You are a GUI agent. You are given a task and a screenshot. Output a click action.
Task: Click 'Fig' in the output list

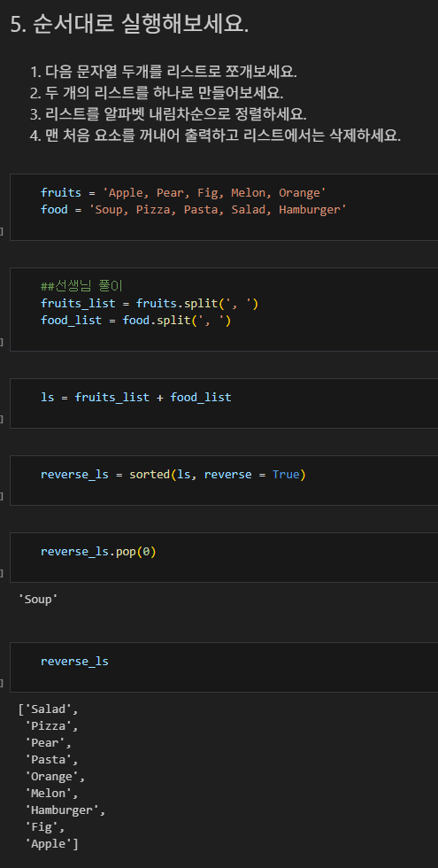pos(42,827)
